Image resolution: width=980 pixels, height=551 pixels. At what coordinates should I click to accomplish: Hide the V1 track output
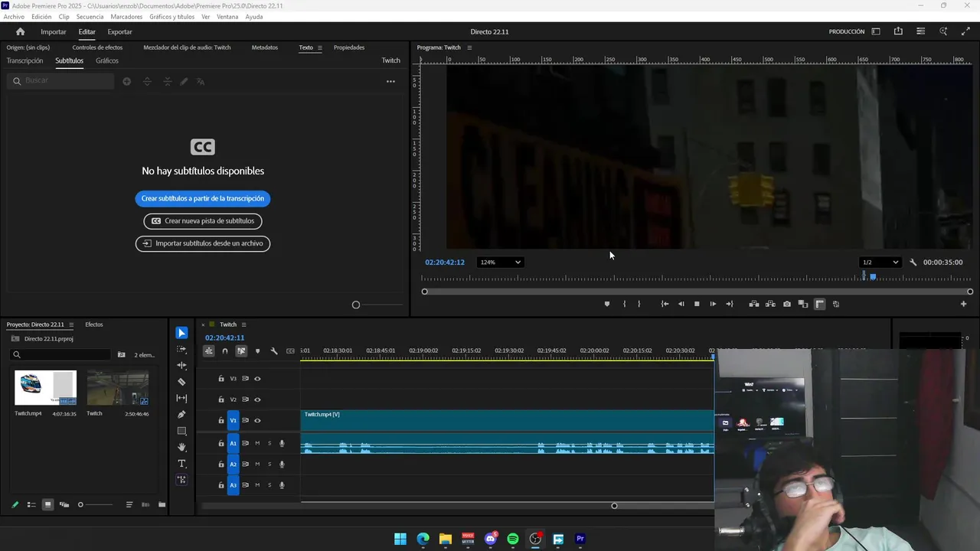(257, 420)
